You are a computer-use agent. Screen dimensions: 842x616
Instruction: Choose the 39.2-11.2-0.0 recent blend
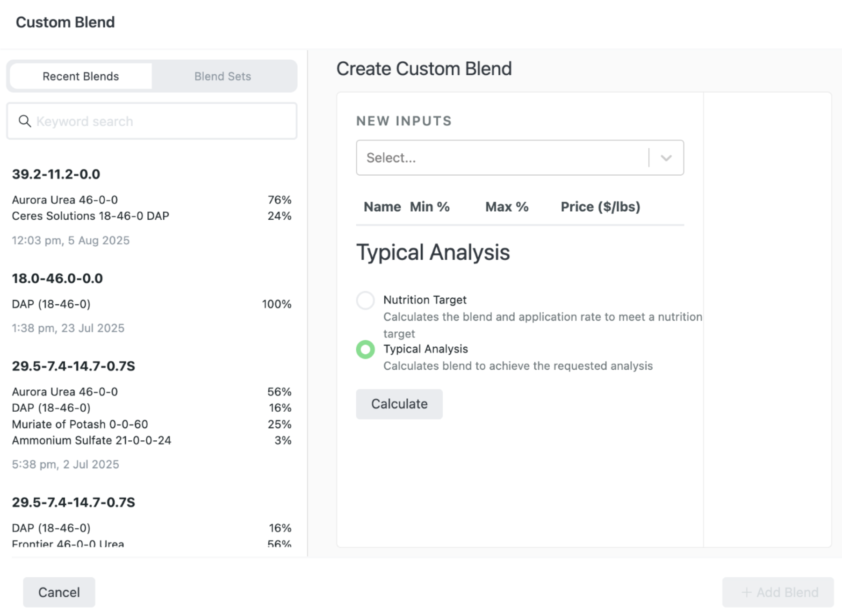[151, 207]
